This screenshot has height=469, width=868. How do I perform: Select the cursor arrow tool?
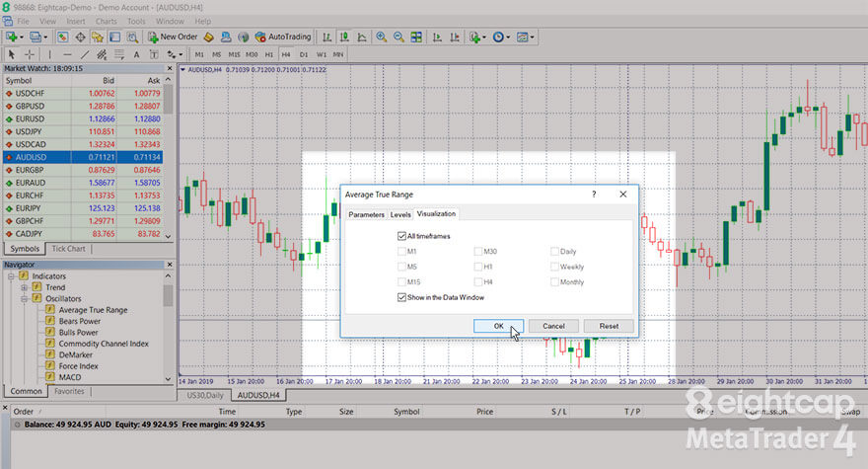tap(12, 54)
